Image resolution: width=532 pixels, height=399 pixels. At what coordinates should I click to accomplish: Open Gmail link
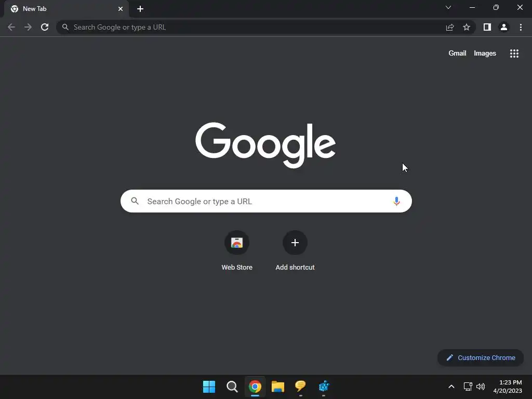[457, 54]
